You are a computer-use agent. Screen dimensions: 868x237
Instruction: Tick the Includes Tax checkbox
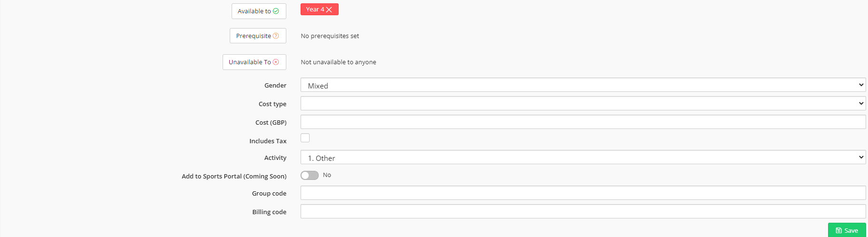point(305,138)
